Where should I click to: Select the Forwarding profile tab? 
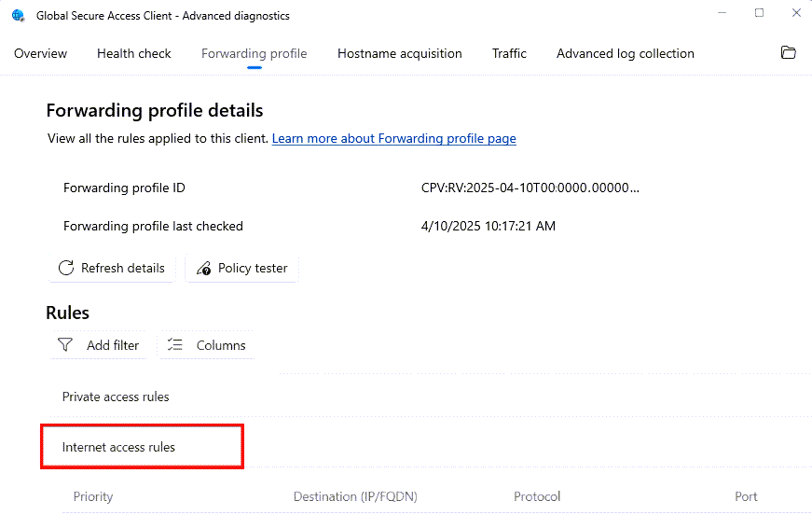coord(255,54)
